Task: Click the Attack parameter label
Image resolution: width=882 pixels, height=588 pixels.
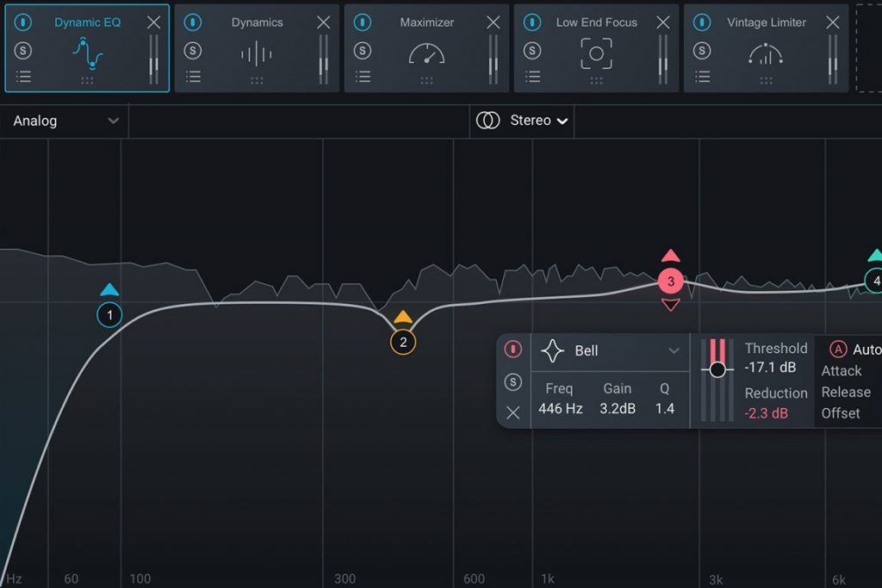Action: pos(842,371)
